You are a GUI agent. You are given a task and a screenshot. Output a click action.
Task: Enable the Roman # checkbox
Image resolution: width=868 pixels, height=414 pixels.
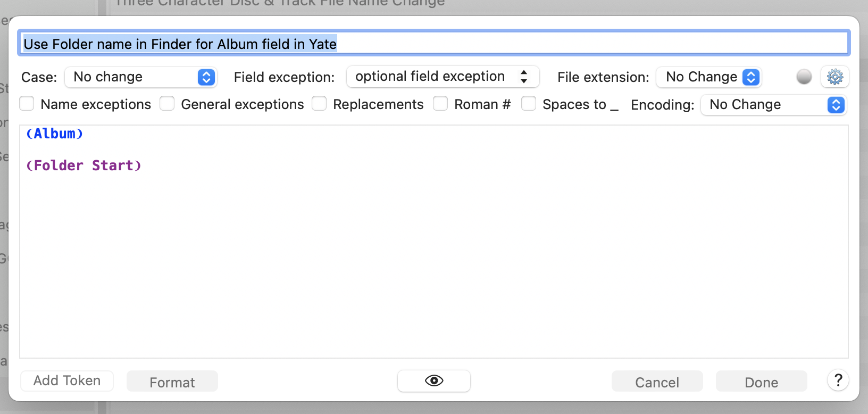click(x=441, y=104)
